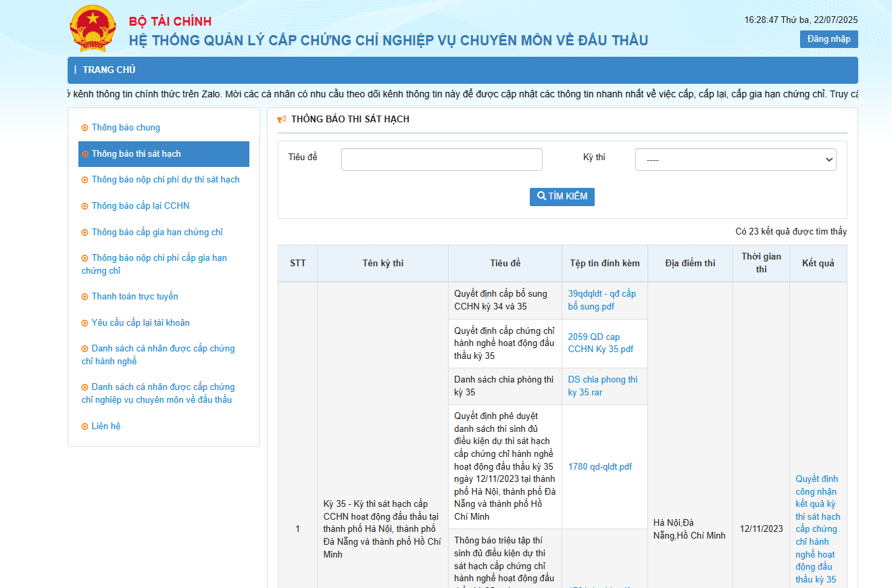Download DS chia phong thi ky 35.rar

(x=602, y=386)
